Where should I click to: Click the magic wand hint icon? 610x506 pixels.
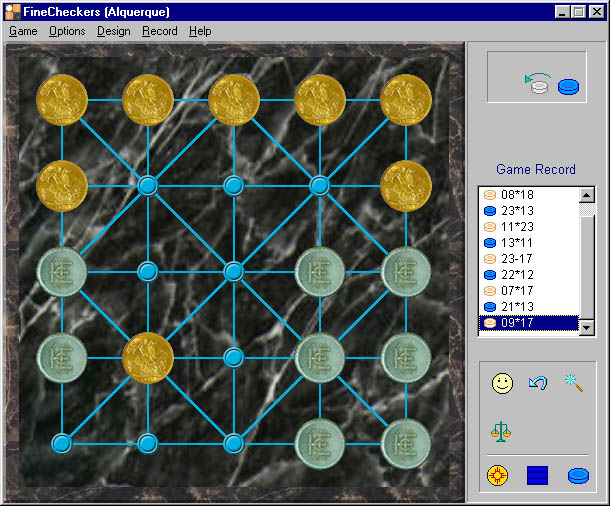pyautogui.click(x=573, y=382)
